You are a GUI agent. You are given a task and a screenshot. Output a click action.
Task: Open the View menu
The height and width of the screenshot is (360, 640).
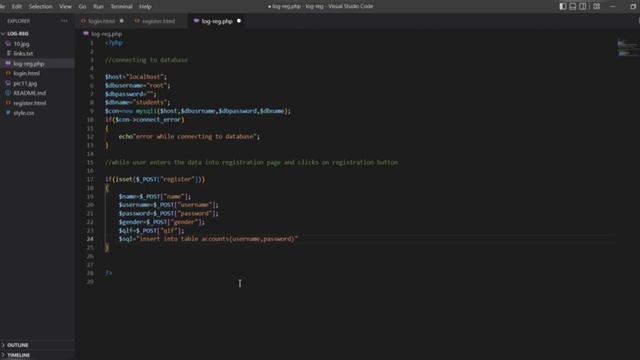(x=65, y=7)
